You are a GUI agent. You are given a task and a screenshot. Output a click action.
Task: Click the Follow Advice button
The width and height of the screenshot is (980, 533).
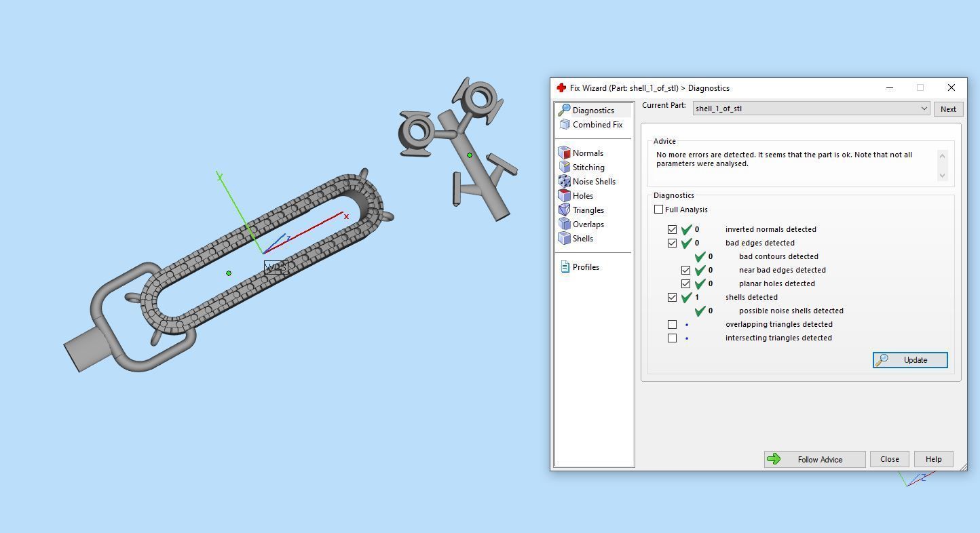point(814,460)
